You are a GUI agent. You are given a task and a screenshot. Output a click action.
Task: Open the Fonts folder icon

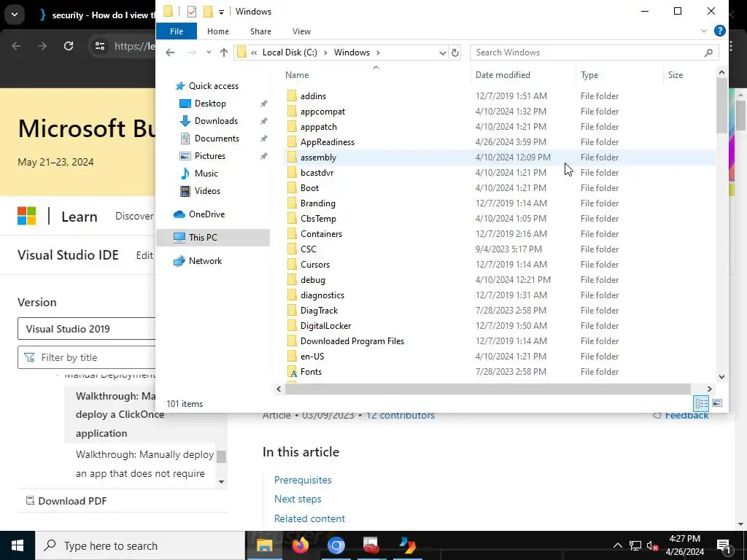pos(292,372)
